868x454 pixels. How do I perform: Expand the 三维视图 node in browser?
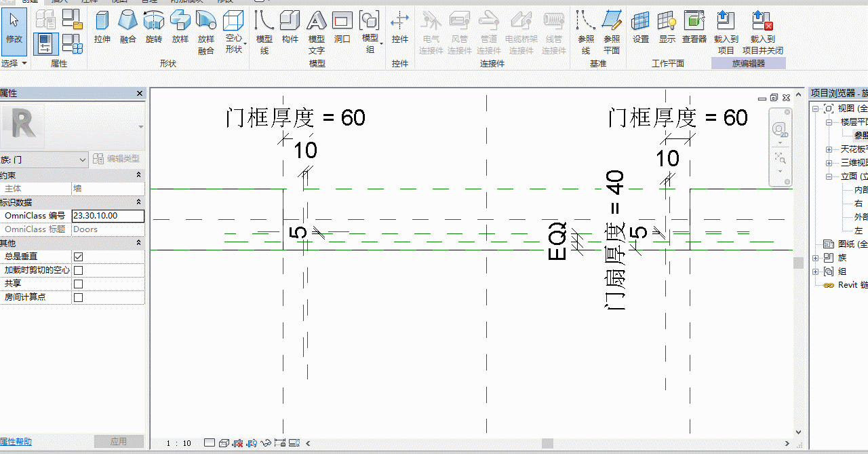point(829,163)
